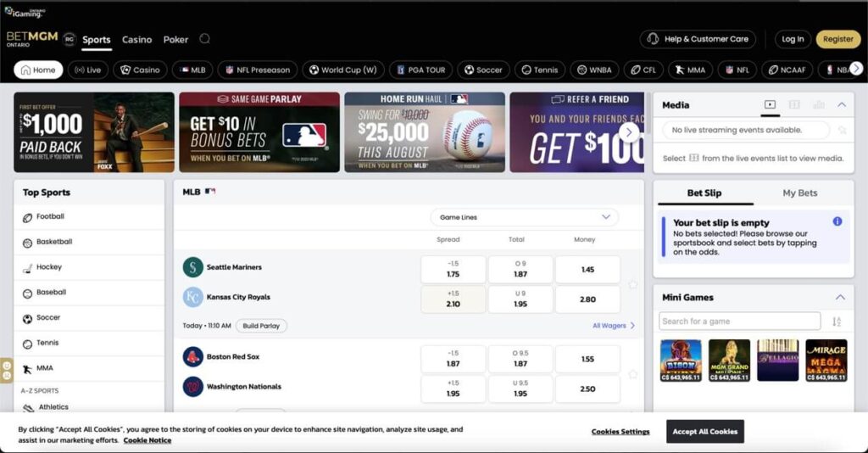Open World Cup (W) pill
The width and height of the screenshot is (868, 453).
click(343, 70)
